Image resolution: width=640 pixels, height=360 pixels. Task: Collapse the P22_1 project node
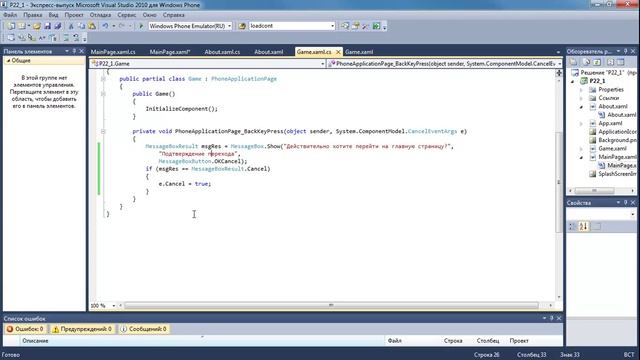point(573,81)
